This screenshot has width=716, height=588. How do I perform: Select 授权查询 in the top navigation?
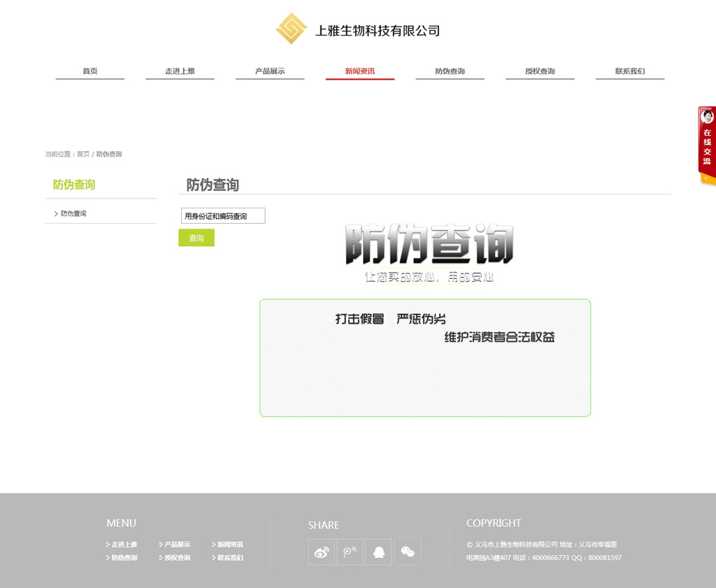tap(540, 71)
